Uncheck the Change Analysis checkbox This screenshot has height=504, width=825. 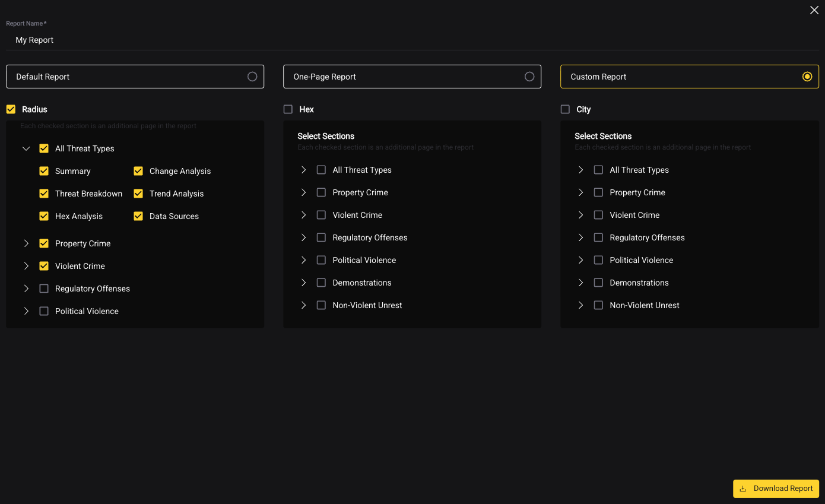click(x=138, y=171)
